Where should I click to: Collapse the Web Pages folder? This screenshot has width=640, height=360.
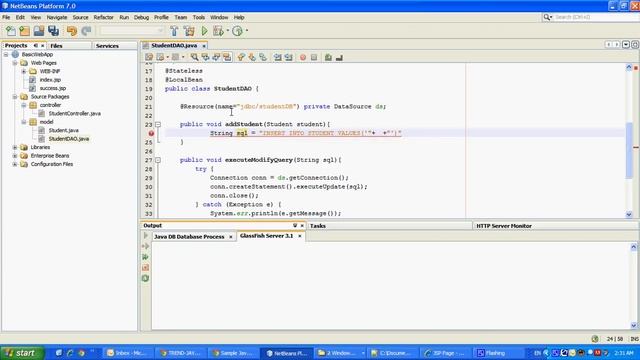pos(15,63)
